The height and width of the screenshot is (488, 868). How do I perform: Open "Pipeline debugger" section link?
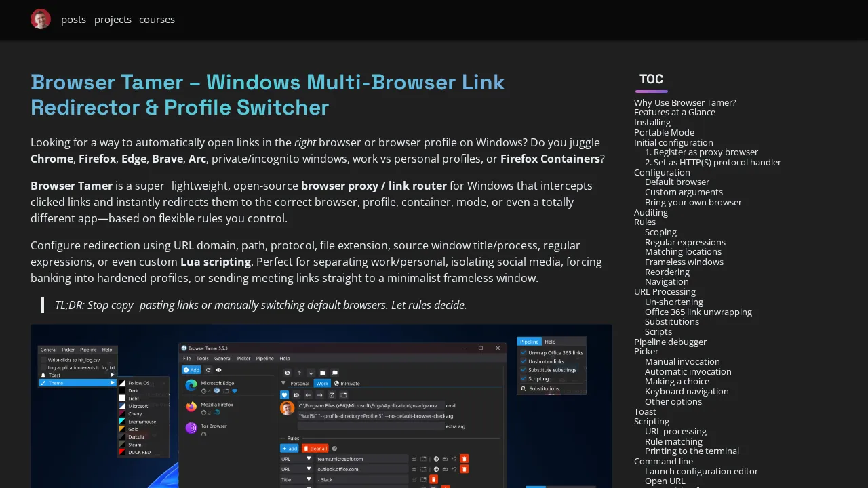pos(670,342)
